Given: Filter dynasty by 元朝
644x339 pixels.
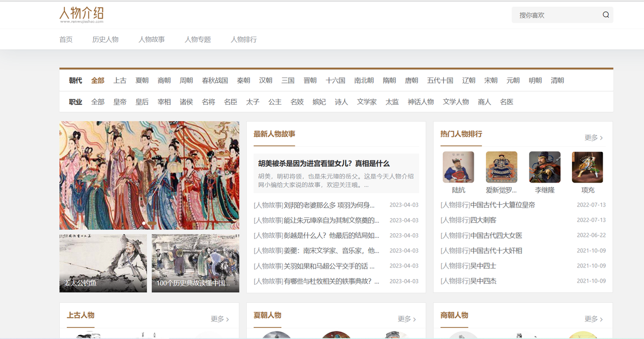Looking at the screenshot, I should [513, 80].
